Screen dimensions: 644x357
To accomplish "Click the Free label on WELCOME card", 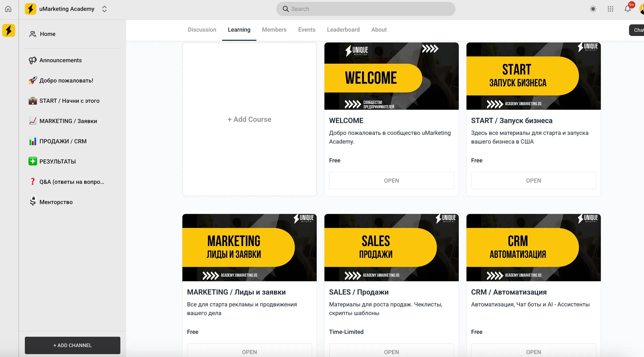I will click(335, 161).
